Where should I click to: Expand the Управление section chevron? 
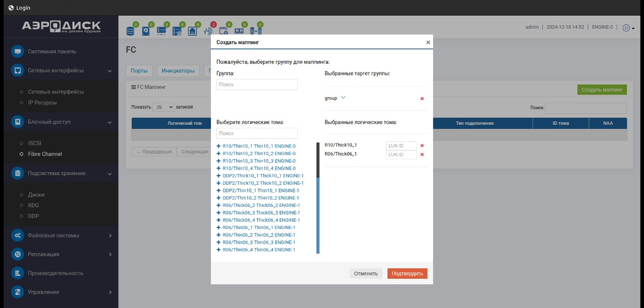point(110,292)
